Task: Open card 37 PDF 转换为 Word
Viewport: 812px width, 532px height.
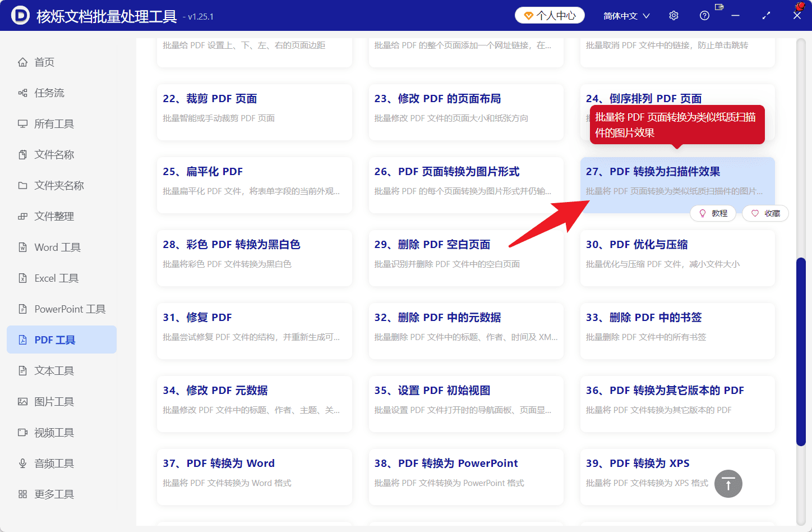Action: [x=255, y=477]
